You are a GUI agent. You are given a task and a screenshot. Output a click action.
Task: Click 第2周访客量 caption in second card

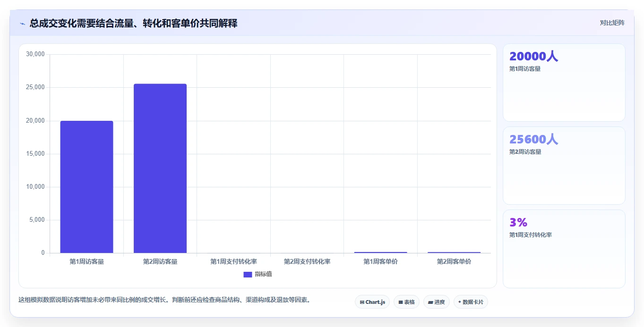tap(525, 152)
